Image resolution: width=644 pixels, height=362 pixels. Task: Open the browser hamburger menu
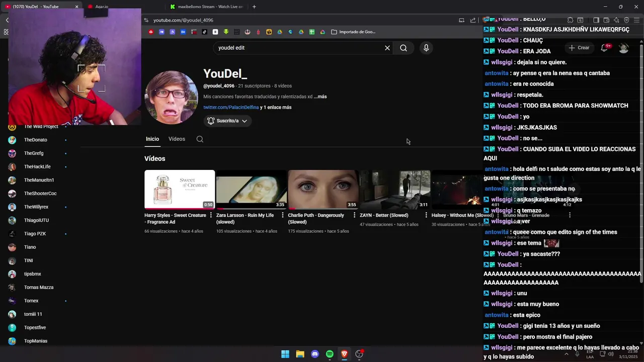coord(637,20)
